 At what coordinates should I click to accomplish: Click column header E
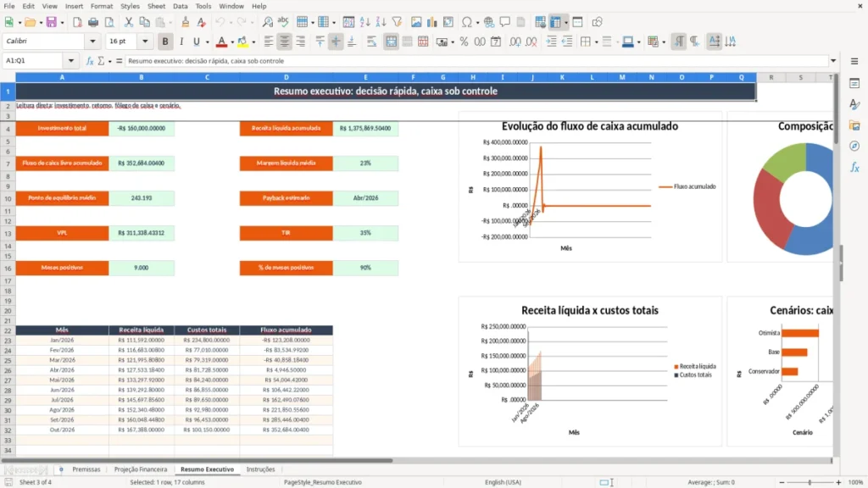tap(365, 77)
